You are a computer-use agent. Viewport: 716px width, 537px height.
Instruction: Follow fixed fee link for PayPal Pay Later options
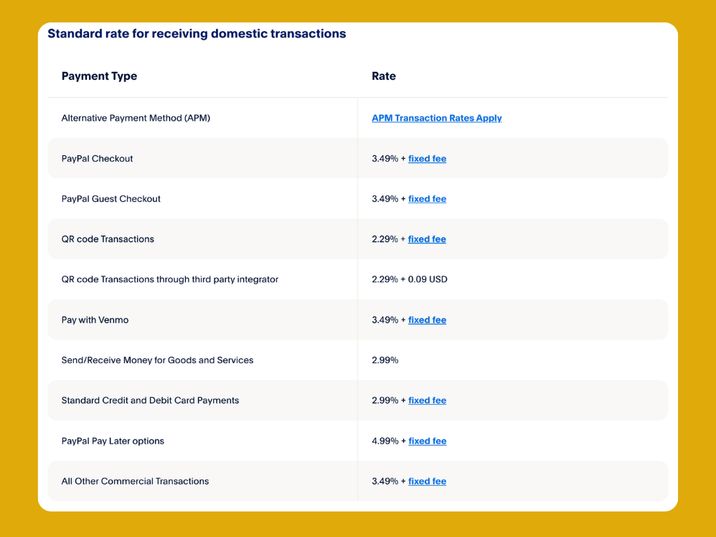point(427,441)
